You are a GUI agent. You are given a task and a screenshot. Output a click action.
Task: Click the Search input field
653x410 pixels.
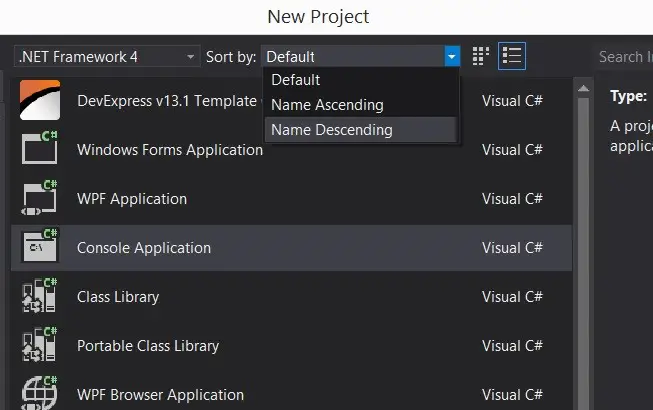tap(624, 57)
